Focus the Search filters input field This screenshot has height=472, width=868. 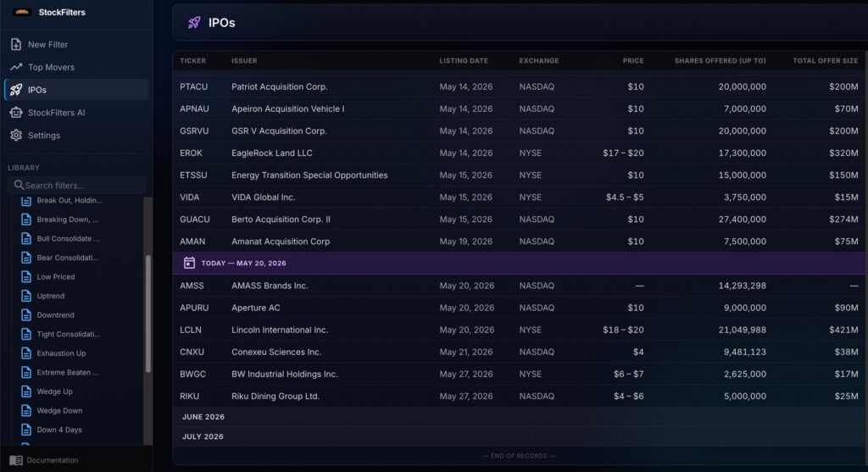pos(77,185)
